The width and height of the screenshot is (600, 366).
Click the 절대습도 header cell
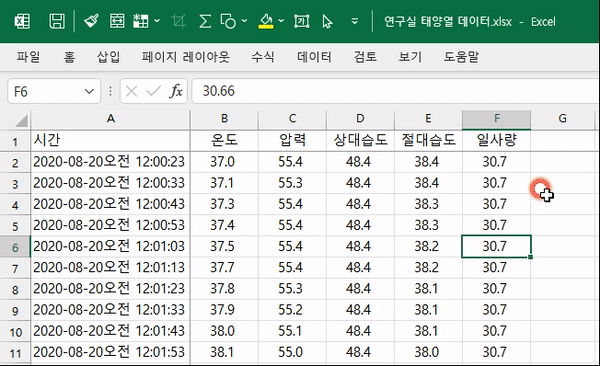[428, 141]
